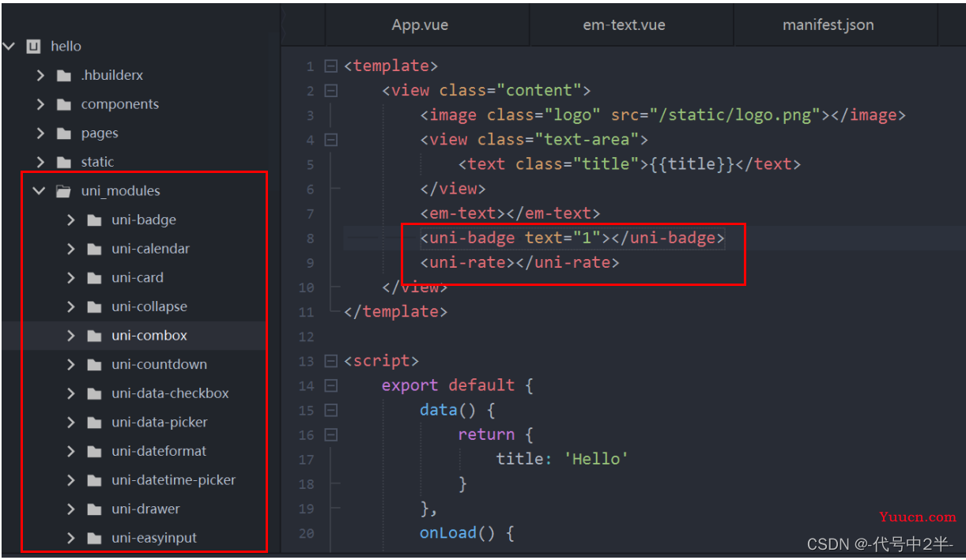Image resolution: width=966 pixels, height=560 pixels.
Task: Click the uni-data-picker folder icon
Action: pyautogui.click(x=95, y=423)
